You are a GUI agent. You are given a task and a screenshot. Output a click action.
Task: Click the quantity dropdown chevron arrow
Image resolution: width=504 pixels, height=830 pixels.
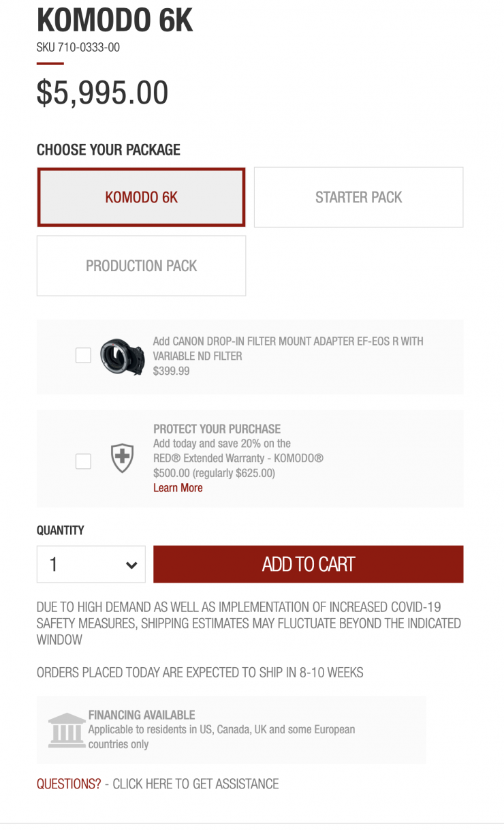131,565
